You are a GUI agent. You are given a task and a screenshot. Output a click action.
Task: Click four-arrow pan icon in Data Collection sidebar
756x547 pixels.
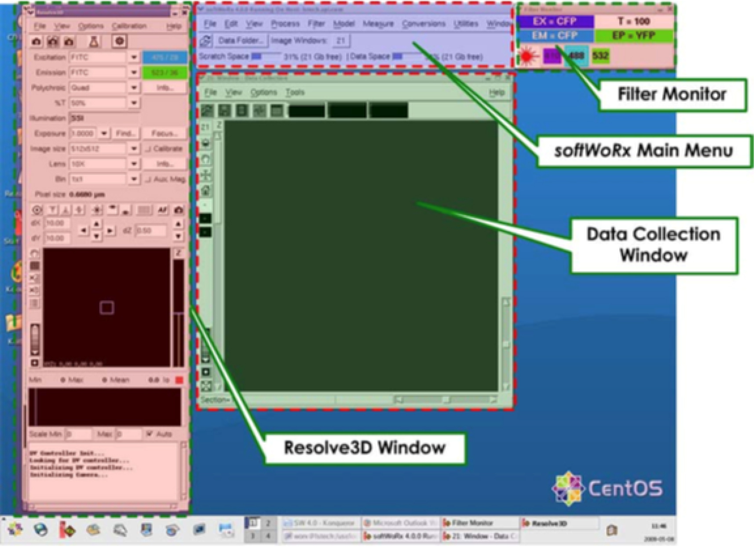pos(206,175)
